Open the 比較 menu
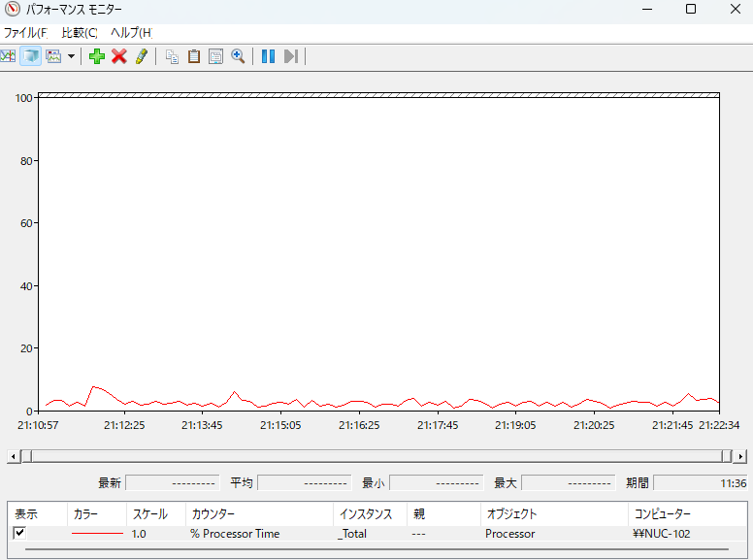Image resolution: width=753 pixels, height=560 pixels. [x=80, y=32]
